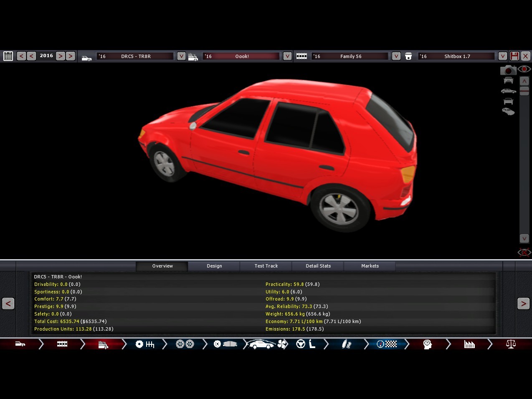Open the suspension spring step icon
The width and height of the screenshot is (532, 399).
[347, 344]
